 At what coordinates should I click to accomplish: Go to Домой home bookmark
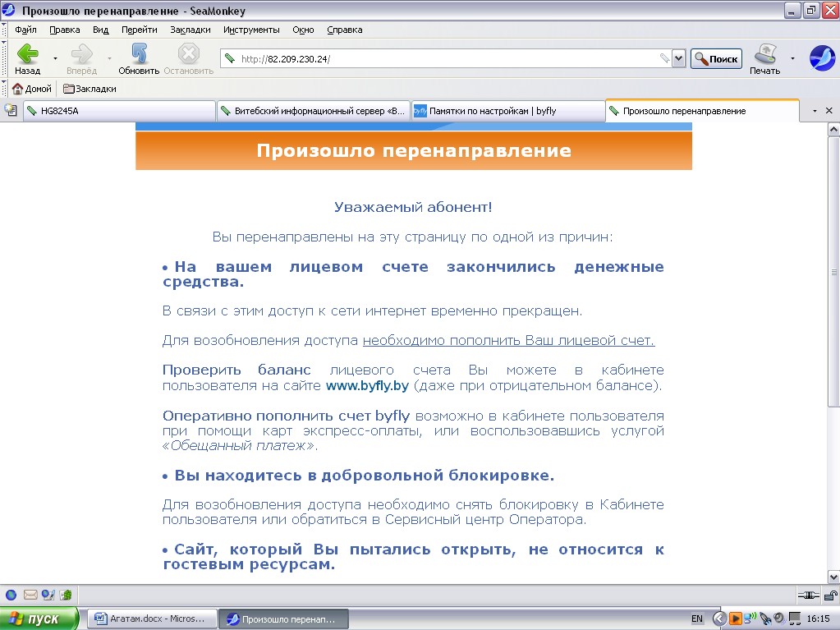click(32, 89)
